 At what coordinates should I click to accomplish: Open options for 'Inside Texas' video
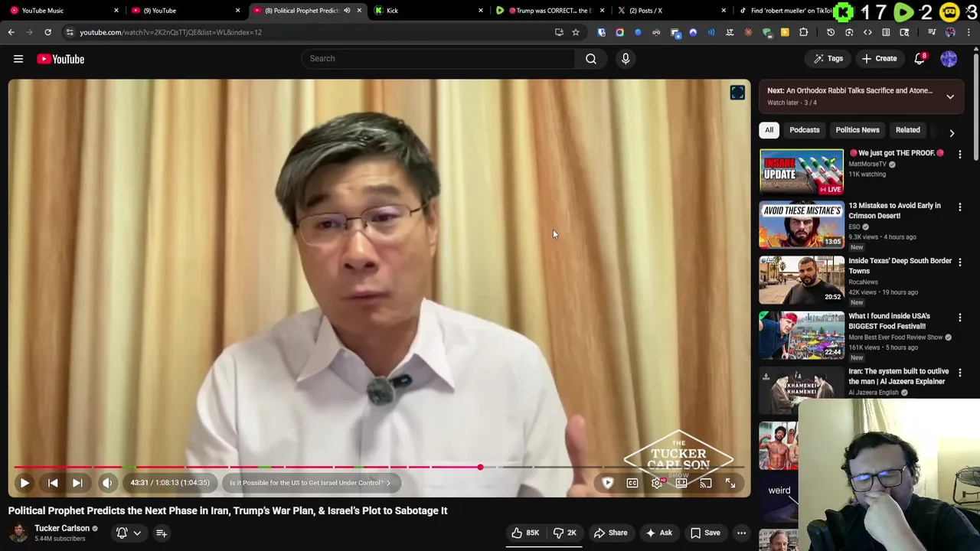[x=959, y=262]
